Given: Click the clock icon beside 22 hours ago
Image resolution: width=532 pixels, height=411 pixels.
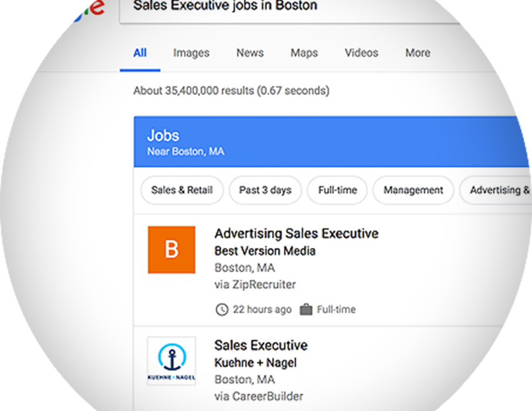Looking at the screenshot, I should tap(222, 309).
